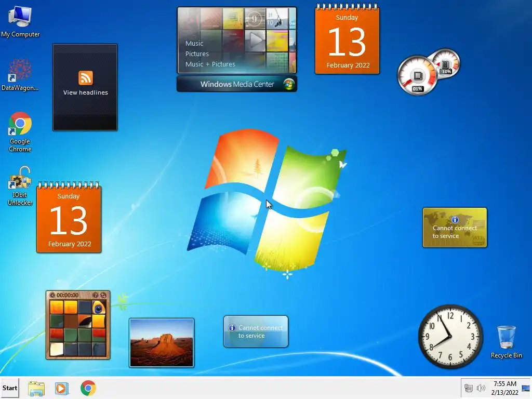The image size is (532, 399).
Task: Click the play arrow tile in the Media Center gadget
Action: coord(255,41)
